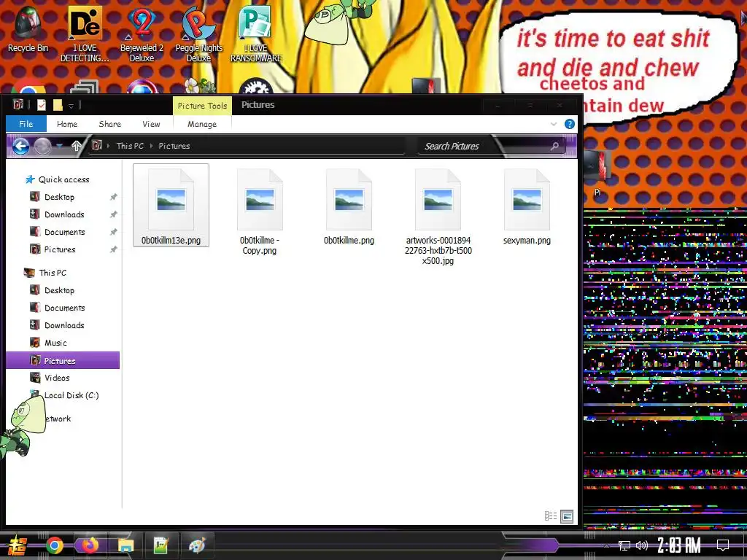This screenshot has width=747, height=560.
Task: Select the Picture Tools contextual tab
Action: 202,106
